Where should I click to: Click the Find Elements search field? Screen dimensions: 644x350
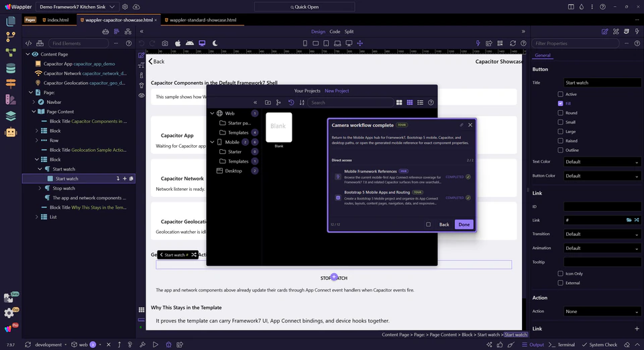(x=78, y=43)
